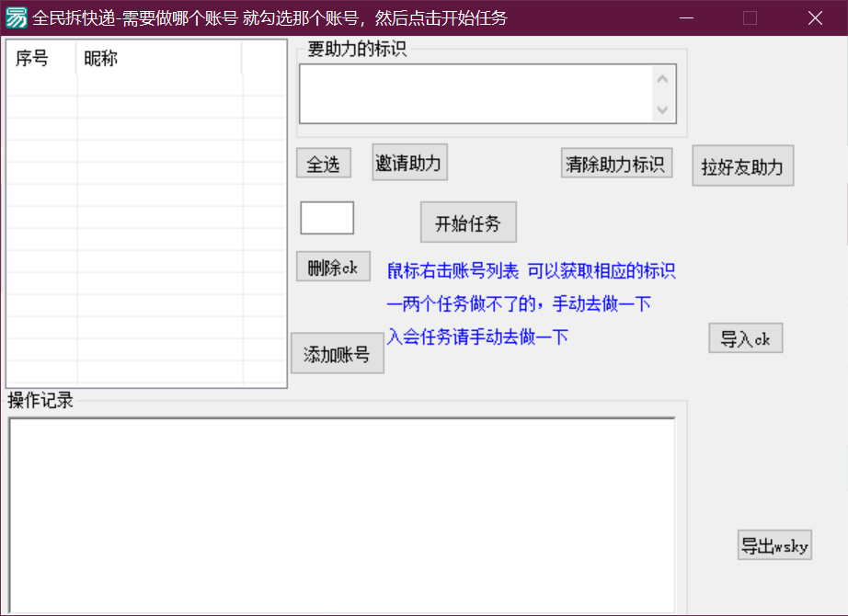
Task: Minimize the 全民拆快递 window
Action: pos(686,17)
